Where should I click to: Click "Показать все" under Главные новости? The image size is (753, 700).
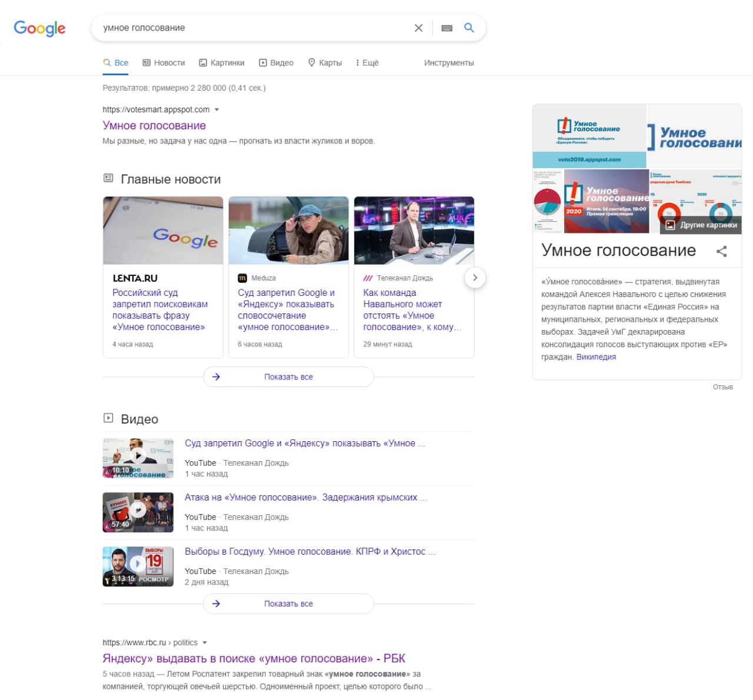click(x=288, y=377)
